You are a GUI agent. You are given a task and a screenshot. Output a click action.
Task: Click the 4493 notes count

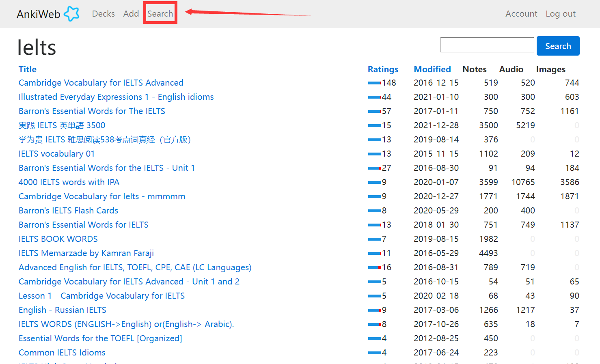pyautogui.click(x=489, y=253)
